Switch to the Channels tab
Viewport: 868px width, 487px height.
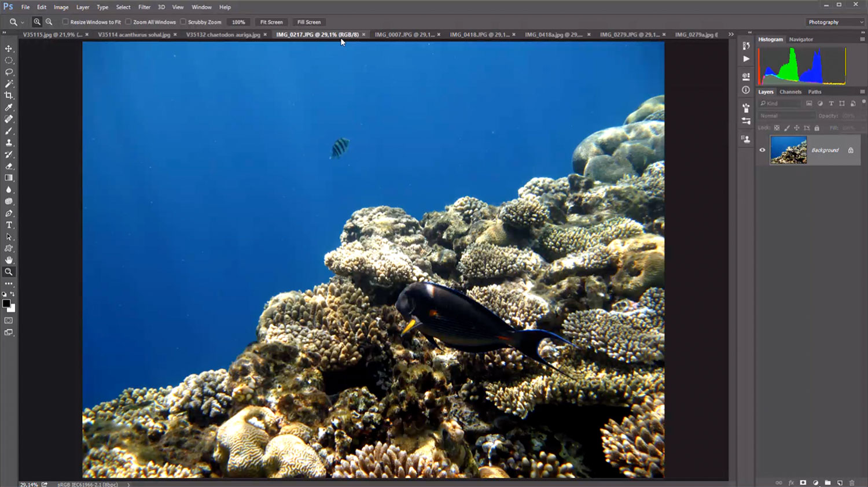pyautogui.click(x=790, y=92)
